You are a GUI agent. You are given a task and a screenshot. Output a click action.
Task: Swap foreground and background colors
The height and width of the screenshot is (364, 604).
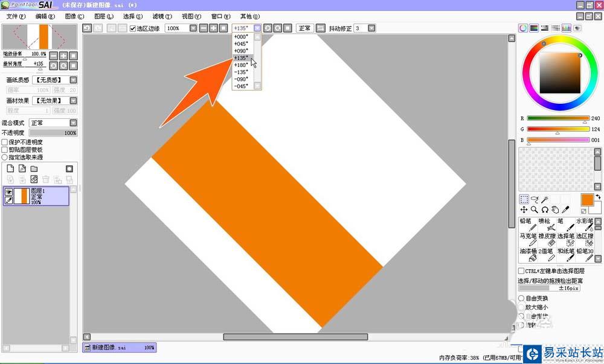[x=597, y=197]
